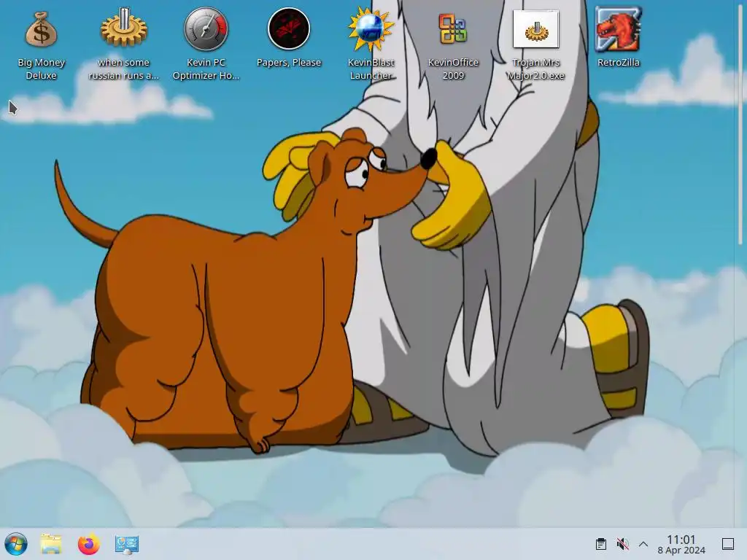Open KevinOffice 2009 desktop icon
Image resolution: width=747 pixels, height=560 pixels.
coord(453,29)
